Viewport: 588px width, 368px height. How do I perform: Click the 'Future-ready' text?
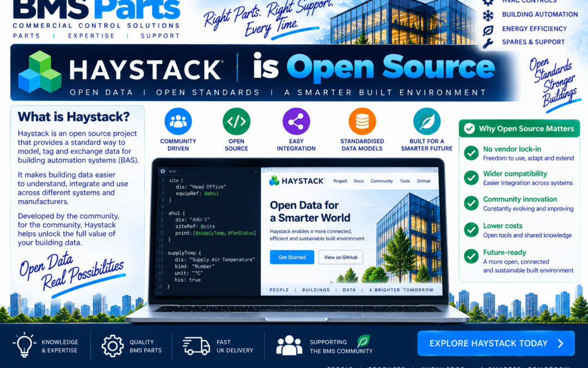pyautogui.click(x=504, y=253)
